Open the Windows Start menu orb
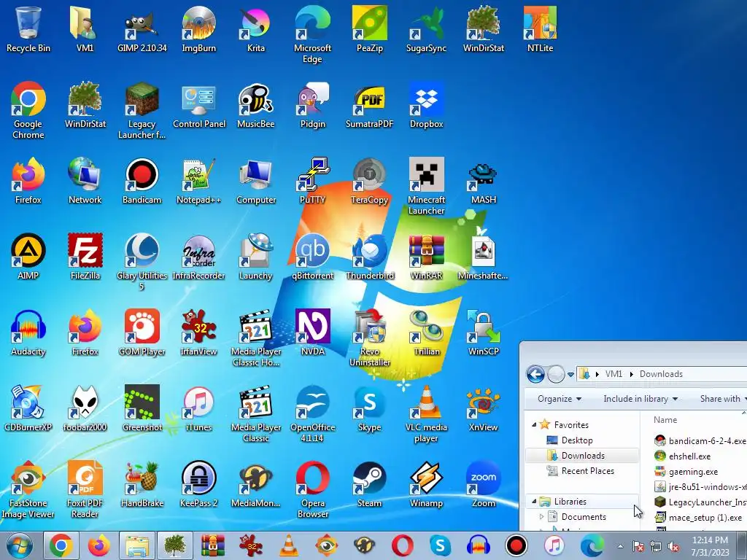 click(19, 545)
